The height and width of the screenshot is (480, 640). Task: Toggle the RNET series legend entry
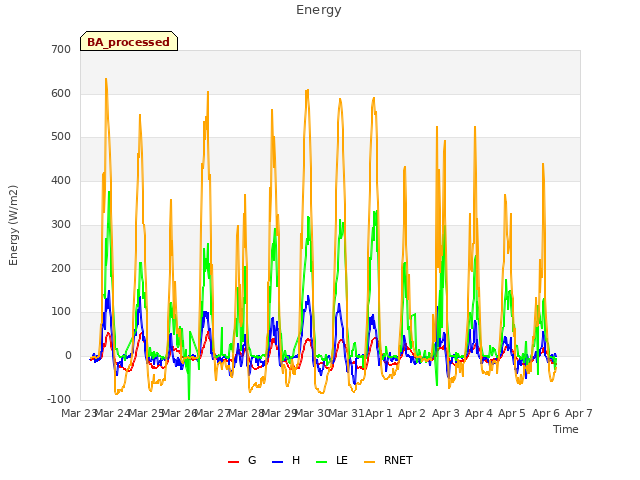388,460
